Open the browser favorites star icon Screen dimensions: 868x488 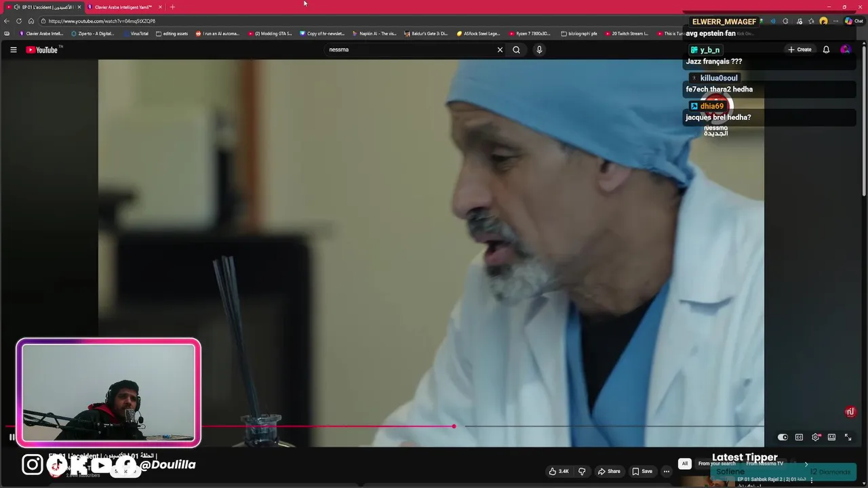click(x=811, y=21)
